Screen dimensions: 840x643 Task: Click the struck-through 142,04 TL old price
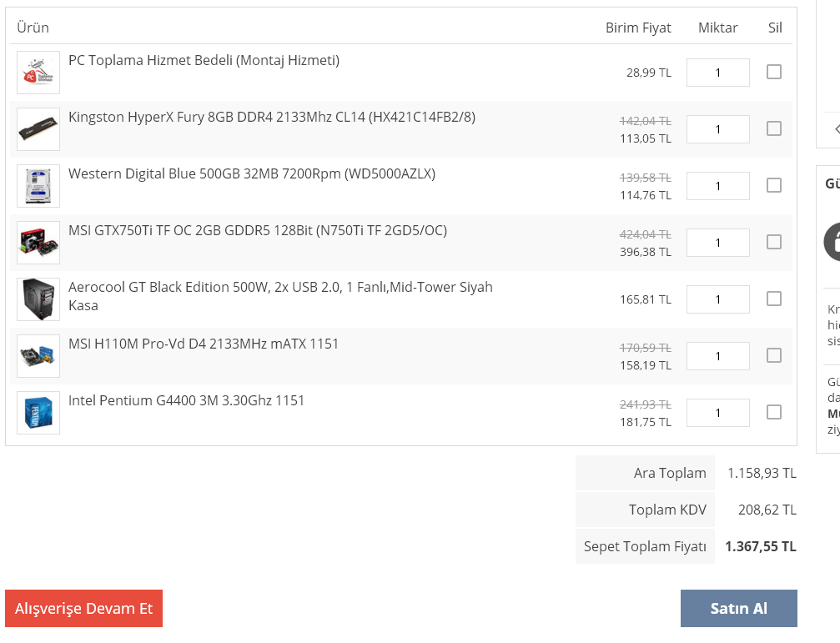tap(646, 121)
